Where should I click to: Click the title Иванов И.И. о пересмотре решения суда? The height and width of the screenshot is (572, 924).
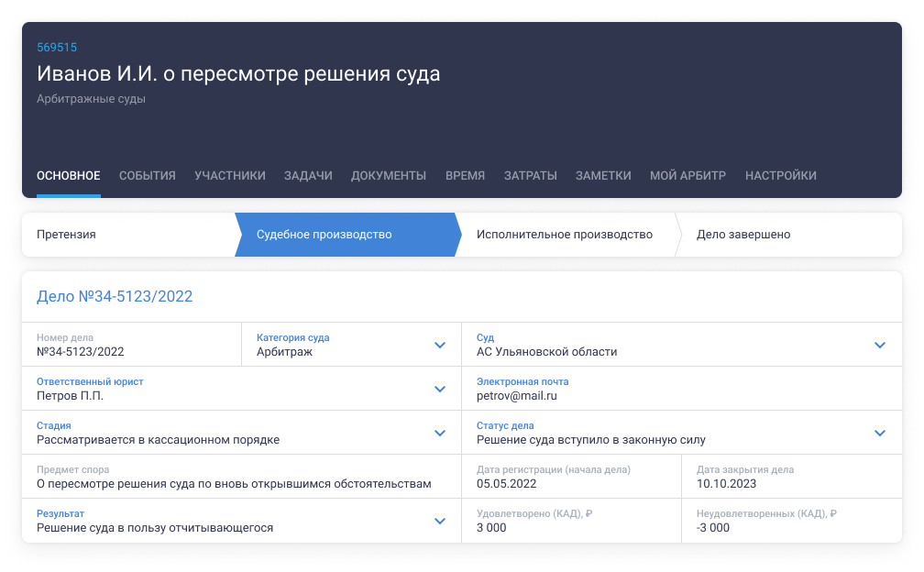pos(238,73)
